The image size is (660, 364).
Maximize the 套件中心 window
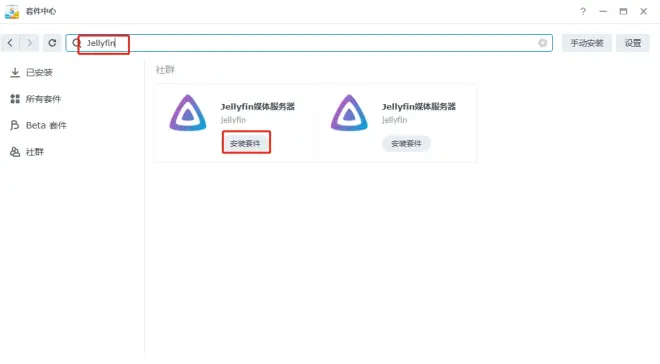(623, 11)
